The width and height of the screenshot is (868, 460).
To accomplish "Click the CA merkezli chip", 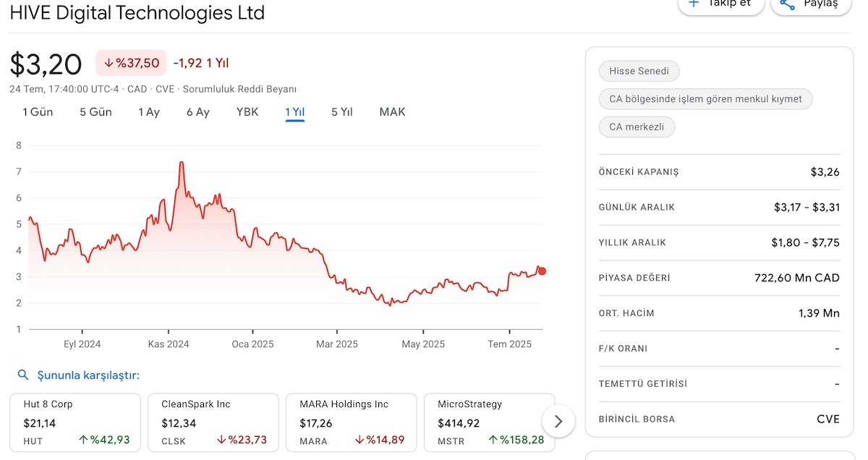I will (x=637, y=127).
